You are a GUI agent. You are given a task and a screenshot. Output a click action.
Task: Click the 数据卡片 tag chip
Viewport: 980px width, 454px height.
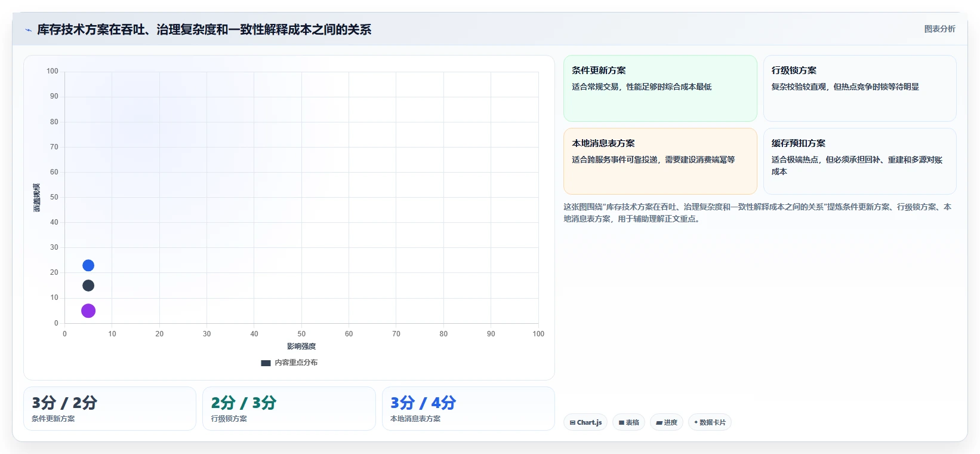[x=710, y=422]
